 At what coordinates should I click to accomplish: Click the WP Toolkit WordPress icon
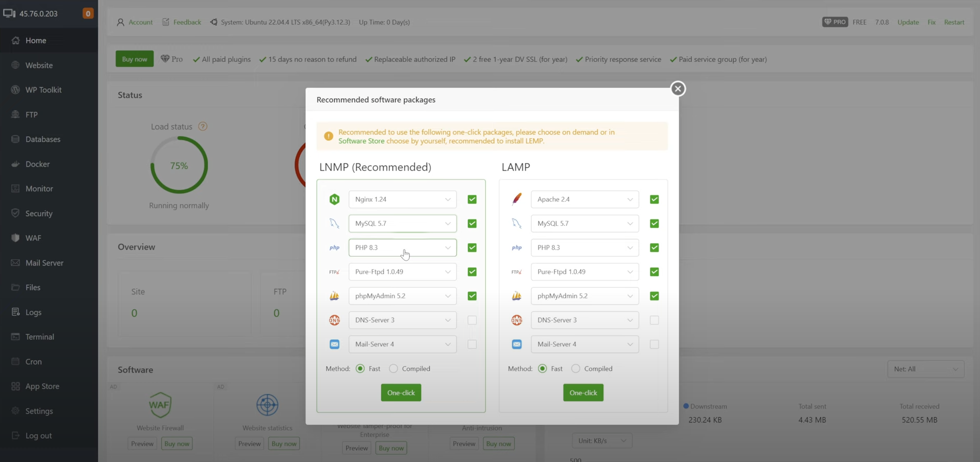pyautogui.click(x=15, y=90)
